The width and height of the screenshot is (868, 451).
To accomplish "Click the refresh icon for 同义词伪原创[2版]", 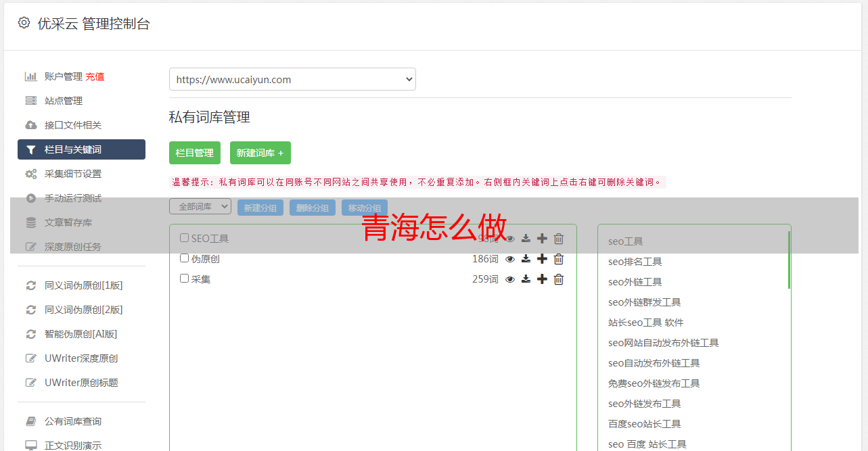I will pos(31,310).
